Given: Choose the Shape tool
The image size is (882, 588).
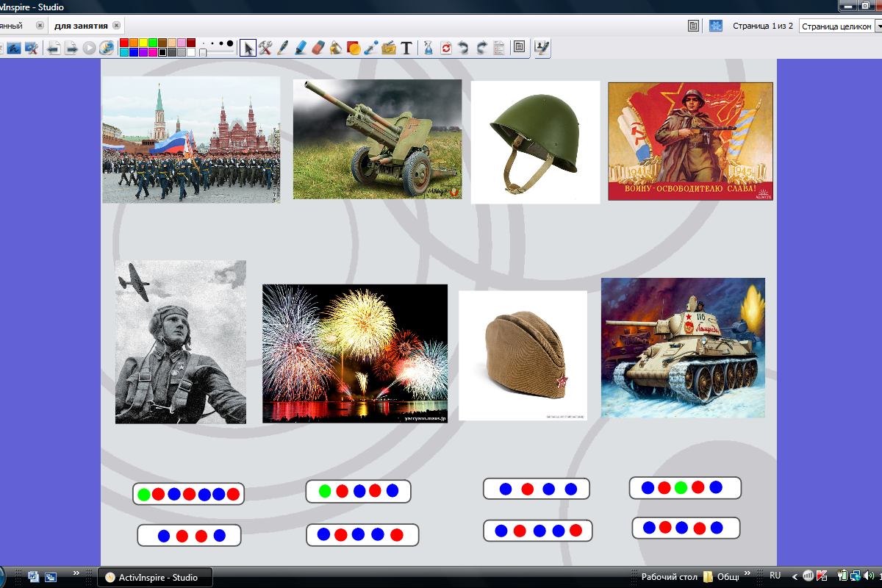Looking at the screenshot, I should pos(353,48).
